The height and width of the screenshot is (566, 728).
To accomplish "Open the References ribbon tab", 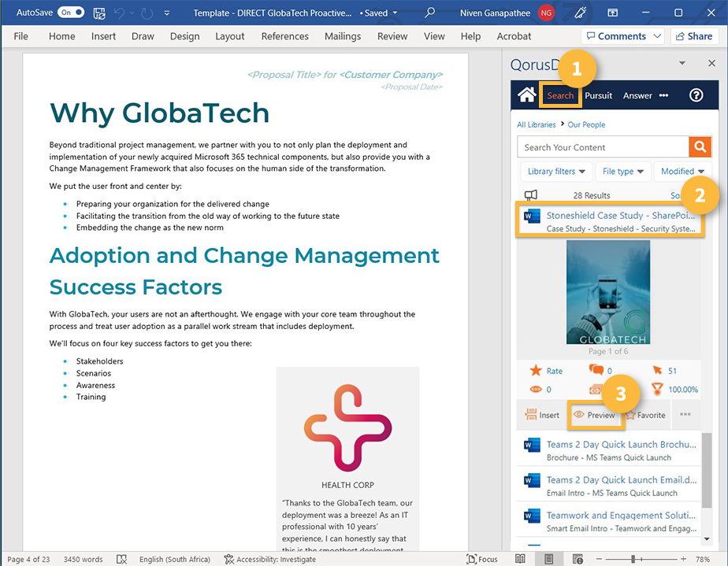I will (x=284, y=36).
